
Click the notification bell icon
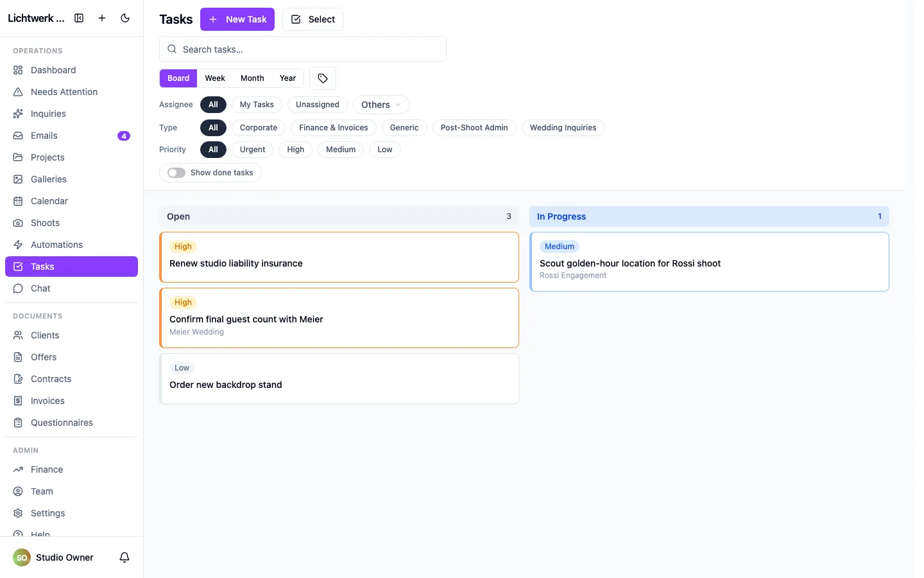tap(124, 557)
